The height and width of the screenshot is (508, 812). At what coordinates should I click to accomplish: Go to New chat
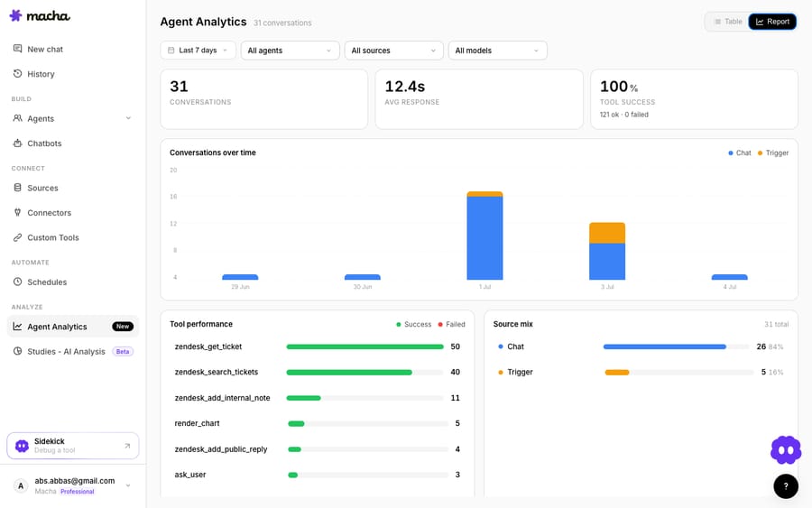click(x=72, y=50)
